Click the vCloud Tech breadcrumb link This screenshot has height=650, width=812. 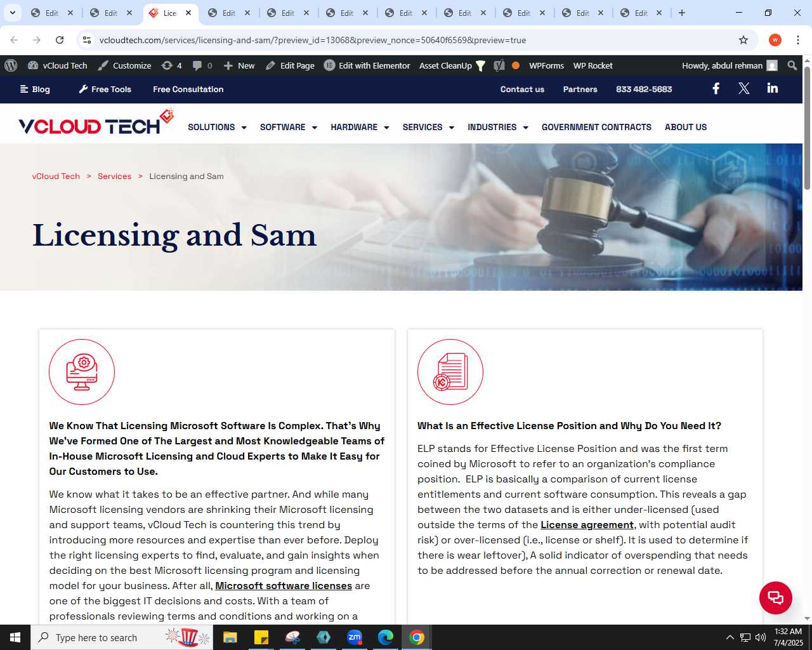coord(56,176)
